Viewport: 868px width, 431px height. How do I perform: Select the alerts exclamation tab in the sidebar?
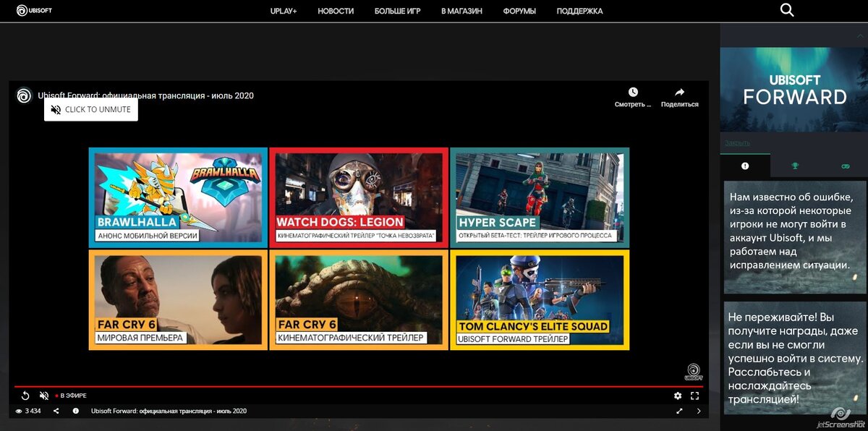pos(745,166)
